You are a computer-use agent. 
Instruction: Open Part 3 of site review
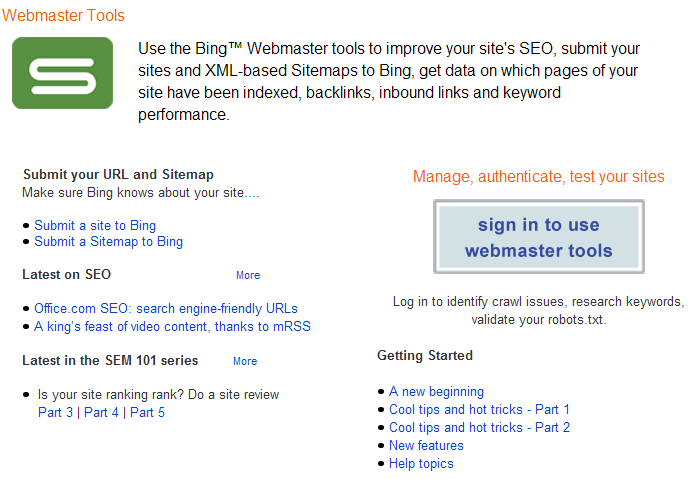(x=55, y=413)
